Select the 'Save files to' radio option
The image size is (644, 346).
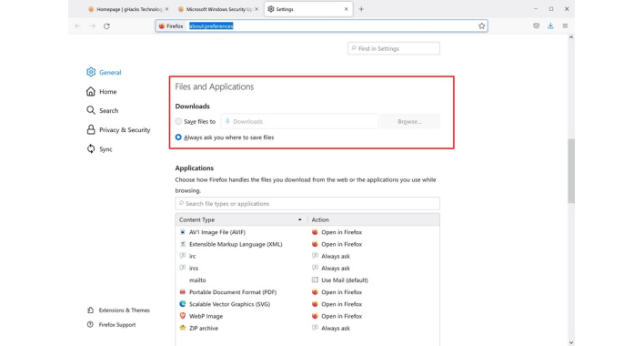tap(178, 121)
